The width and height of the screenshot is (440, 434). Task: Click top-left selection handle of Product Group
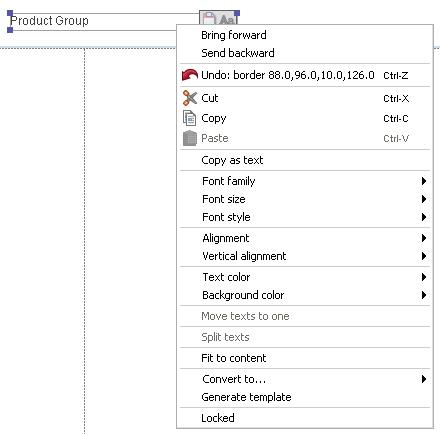click(10, 13)
